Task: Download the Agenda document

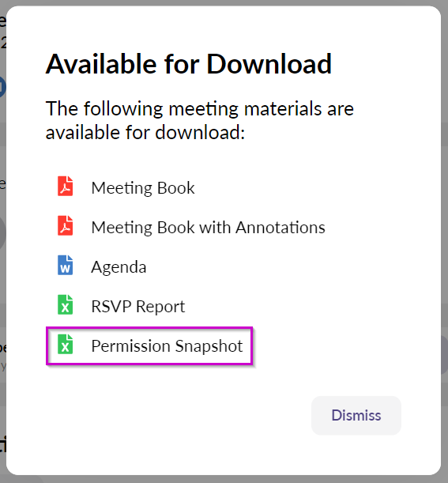Action: [x=119, y=266]
